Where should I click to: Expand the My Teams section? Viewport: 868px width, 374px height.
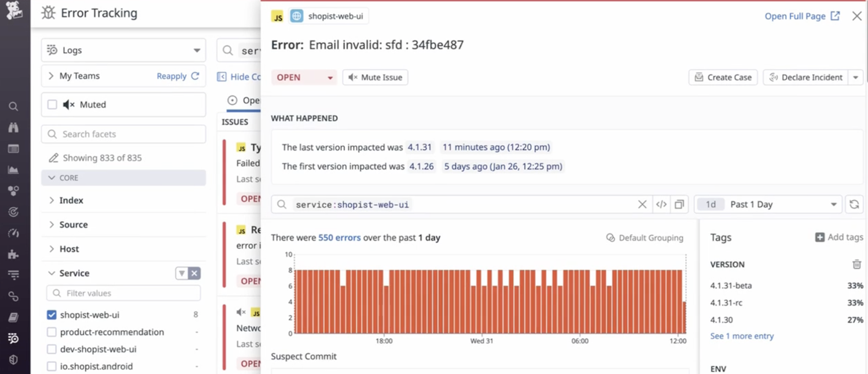tap(52, 76)
